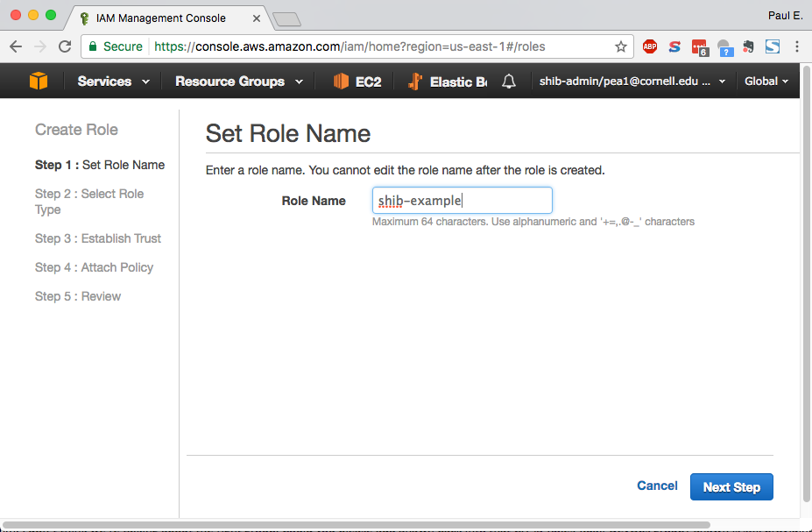Click the Next Step button
Screen dimensions: 812x532
[731, 487]
